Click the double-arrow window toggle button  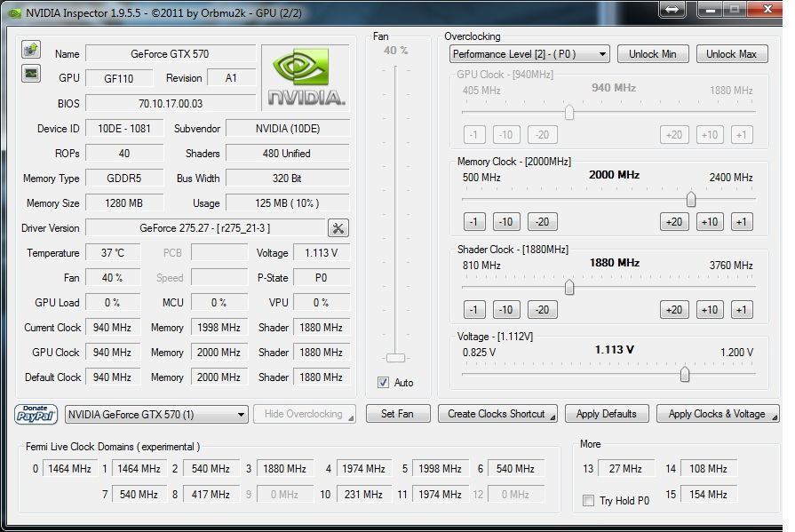[672, 9]
